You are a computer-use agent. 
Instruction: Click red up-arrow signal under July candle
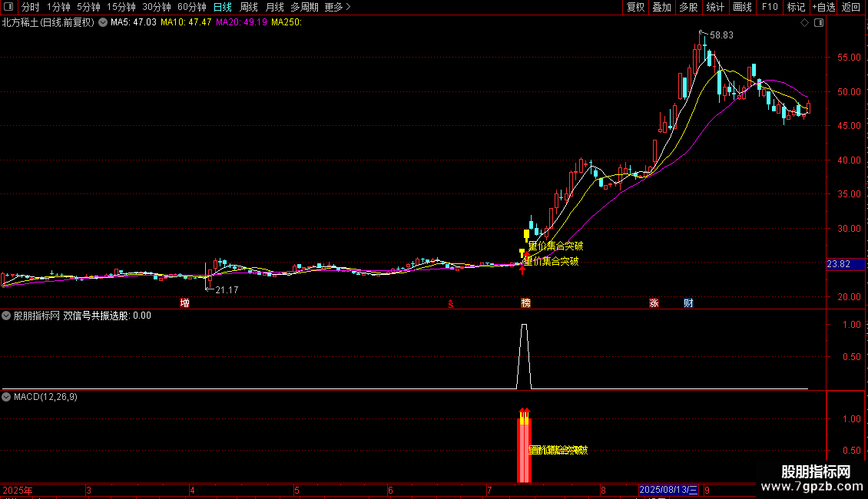[522, 270]
